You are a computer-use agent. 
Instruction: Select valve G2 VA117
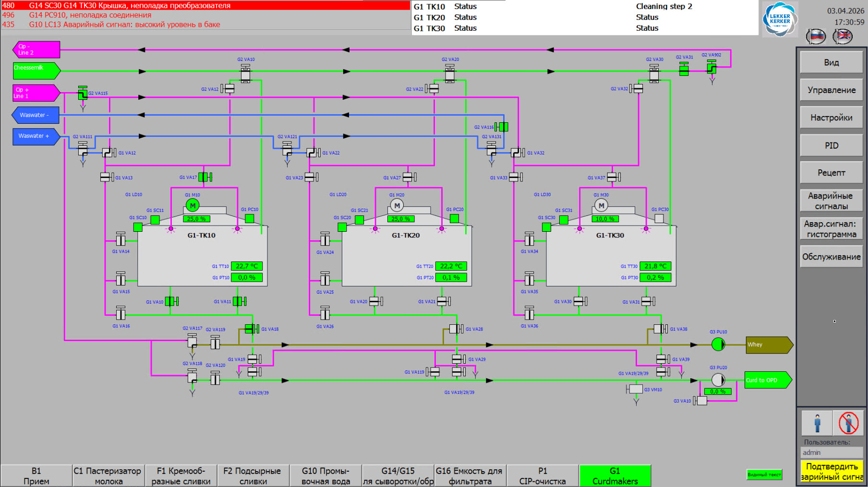[192, 341]
